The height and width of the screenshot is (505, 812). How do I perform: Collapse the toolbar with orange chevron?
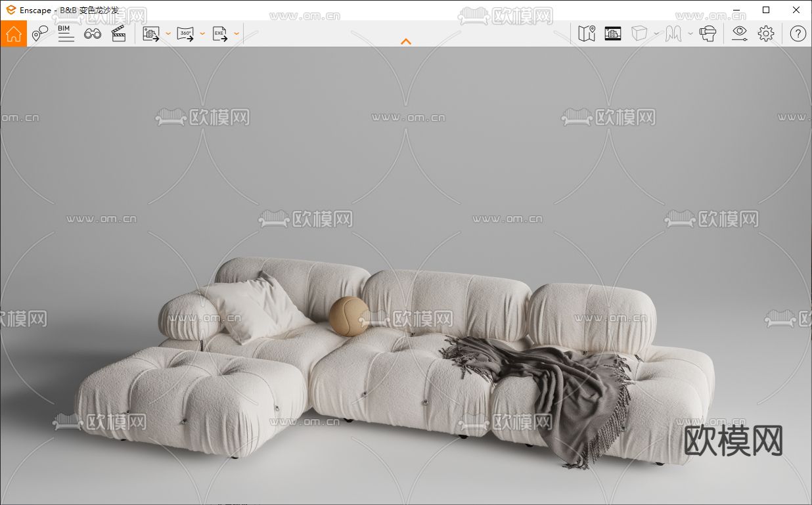pos(406,41)
